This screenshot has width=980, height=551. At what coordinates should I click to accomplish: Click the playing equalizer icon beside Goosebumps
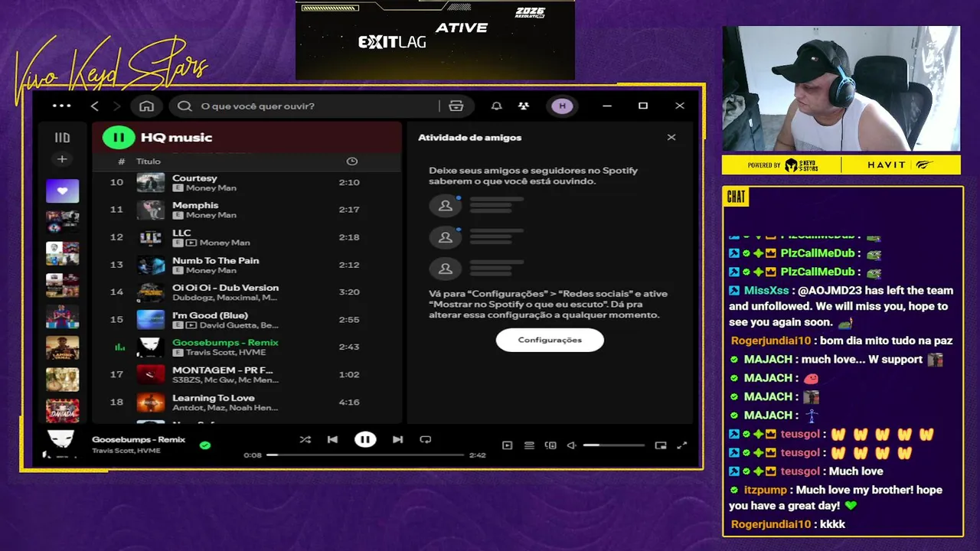119,347
